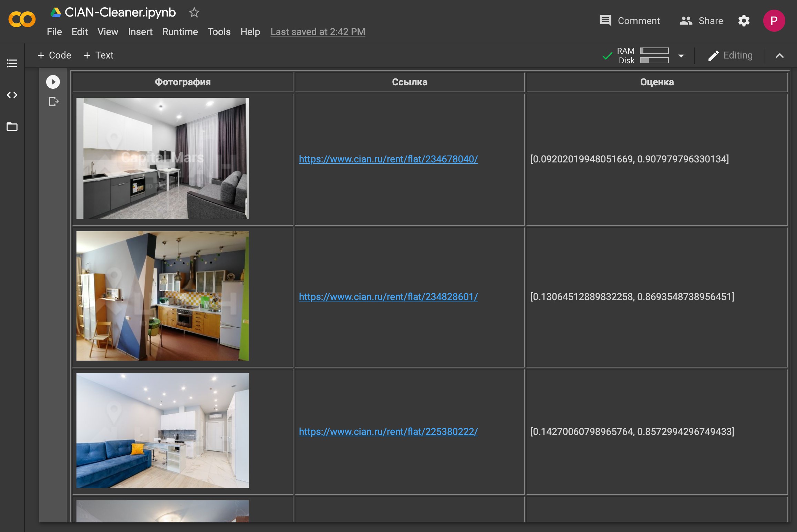Screen dimensions: 797x532
Task: Click the Last saved at 2:42 PM link
Action: (318, 32)
